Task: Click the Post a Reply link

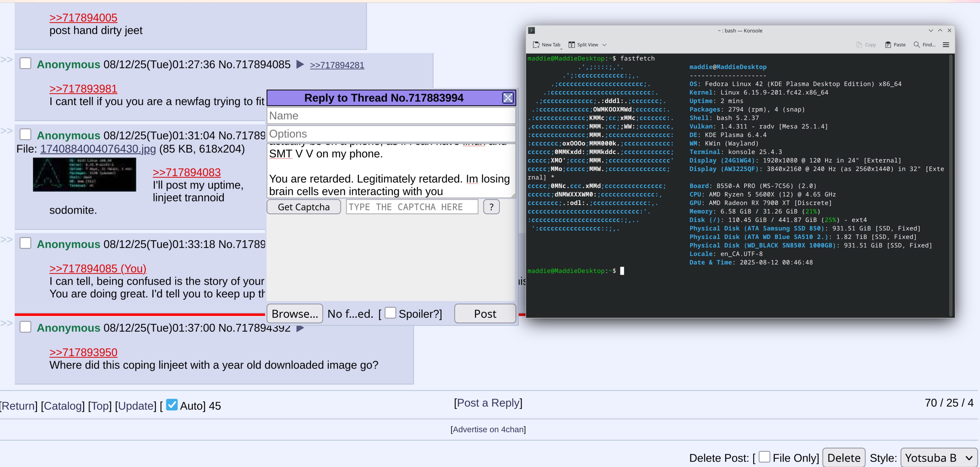Action: (488, 403)
